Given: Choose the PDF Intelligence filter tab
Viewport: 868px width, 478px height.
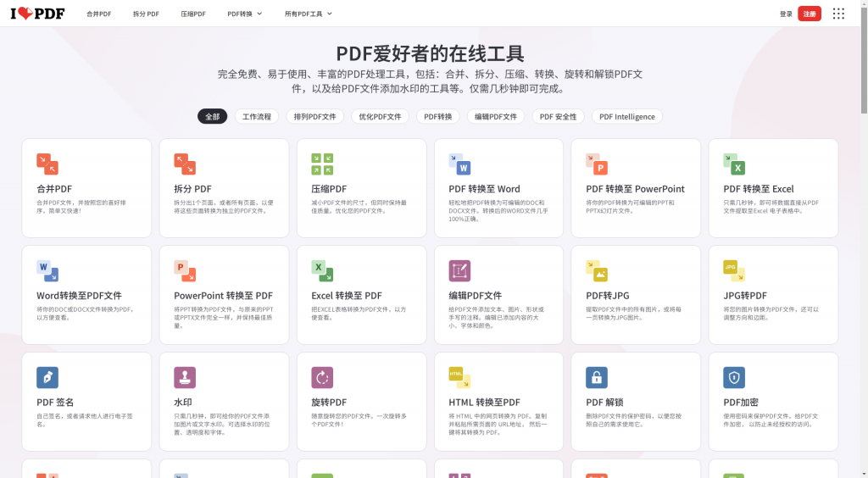Looking at the screenshot, I should point(627,117).
